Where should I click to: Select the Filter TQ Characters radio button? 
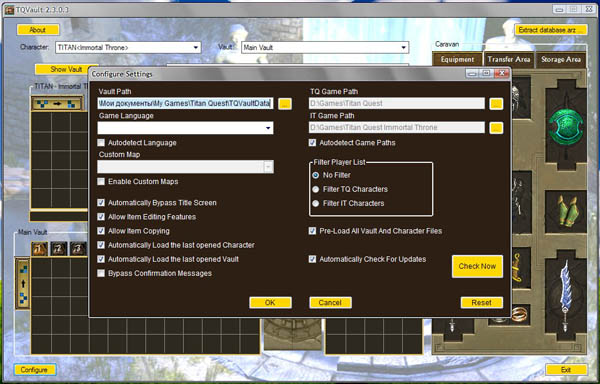[x=316, y=189]
